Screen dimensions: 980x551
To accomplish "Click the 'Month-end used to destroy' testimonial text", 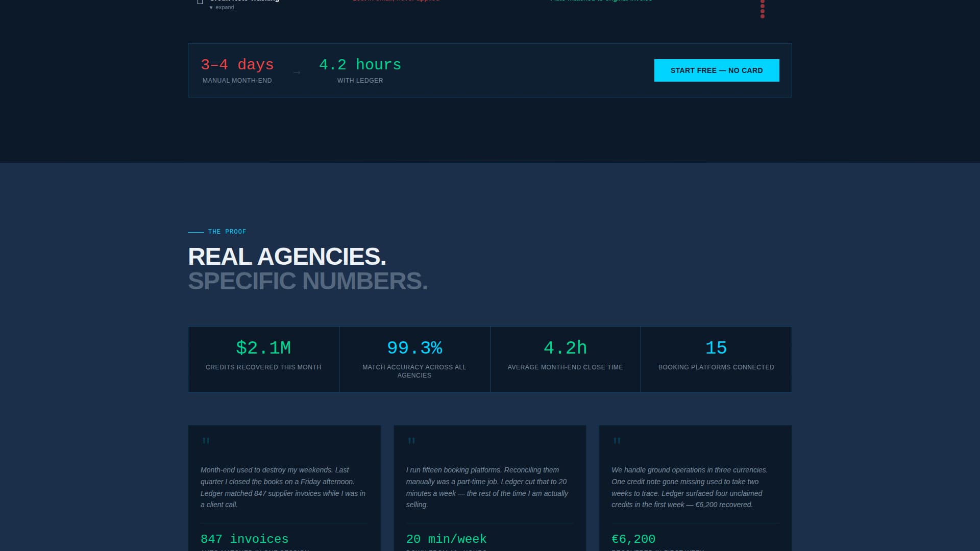I will pos(284,487).
